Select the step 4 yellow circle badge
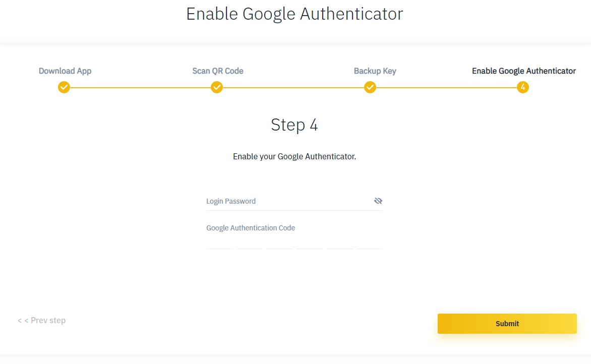 click(523, 87)
